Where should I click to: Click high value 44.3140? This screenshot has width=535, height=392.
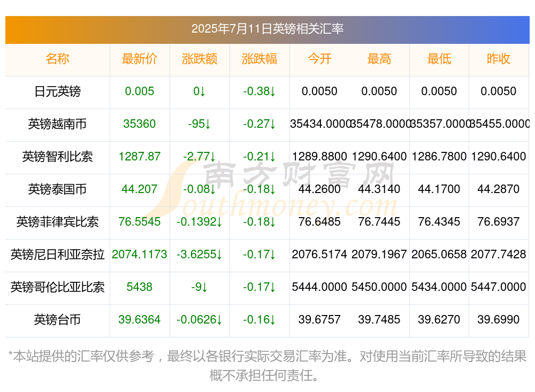[379, 189]
